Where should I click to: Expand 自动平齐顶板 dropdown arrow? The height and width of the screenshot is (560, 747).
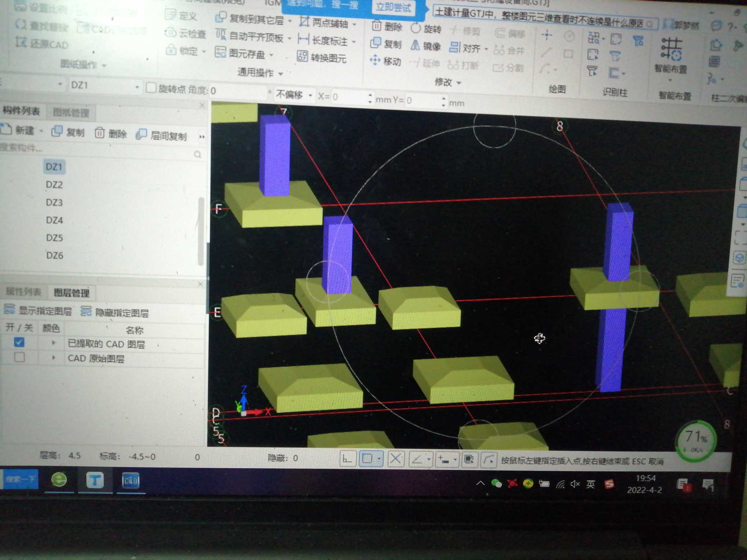289,38
